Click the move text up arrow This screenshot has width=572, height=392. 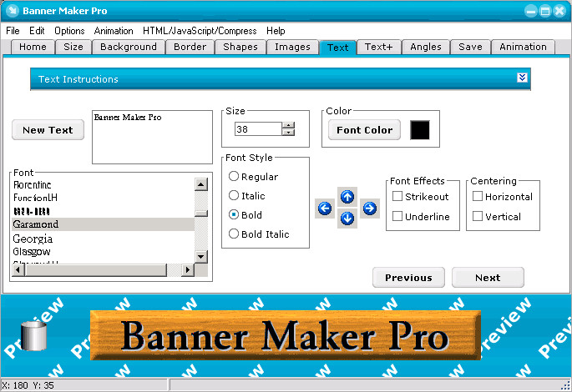(x=347, y=197)
